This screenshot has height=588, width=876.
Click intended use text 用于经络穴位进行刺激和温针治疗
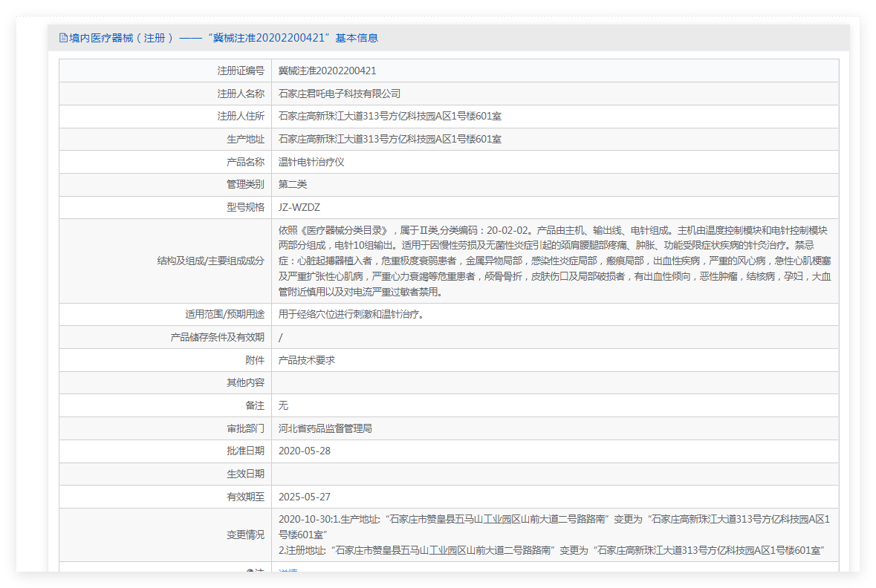[x=351, y=314]
